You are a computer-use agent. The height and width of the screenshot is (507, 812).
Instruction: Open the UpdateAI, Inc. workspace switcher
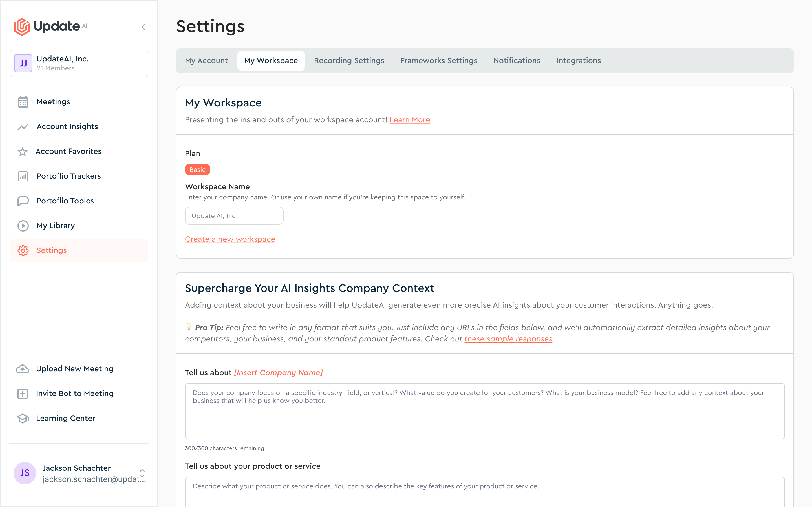(79, 63)
